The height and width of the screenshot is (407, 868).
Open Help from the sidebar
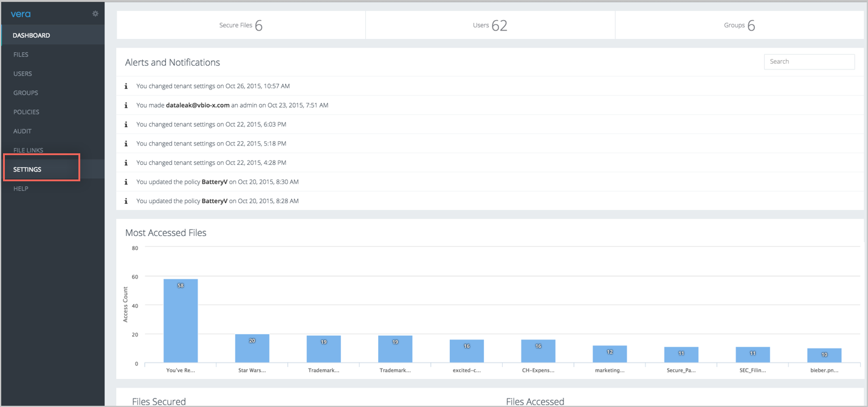[21, 189]
